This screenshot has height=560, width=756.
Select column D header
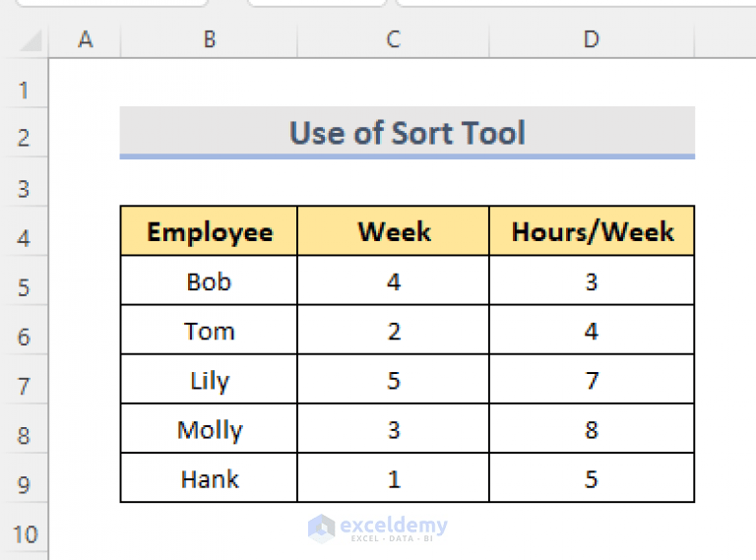click(x=592, y=39)
